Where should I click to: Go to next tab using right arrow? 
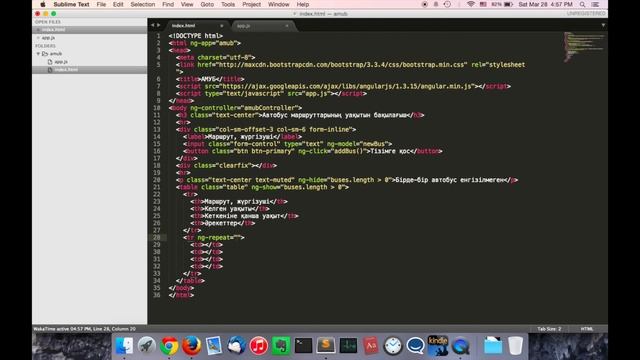159,25
